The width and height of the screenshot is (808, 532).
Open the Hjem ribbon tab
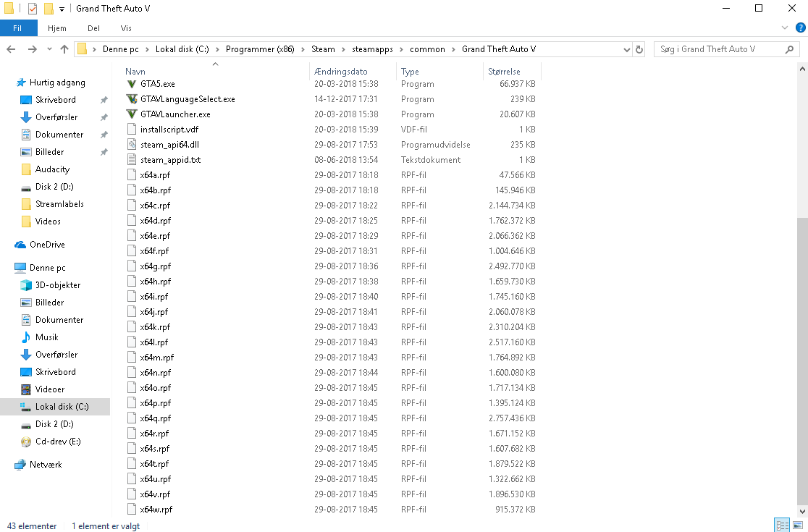click(56, 28)
